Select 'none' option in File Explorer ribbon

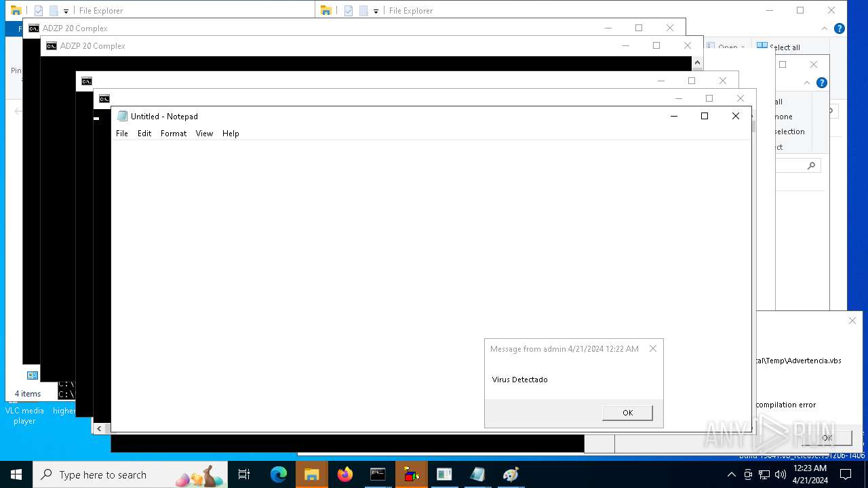coord(784,117)
